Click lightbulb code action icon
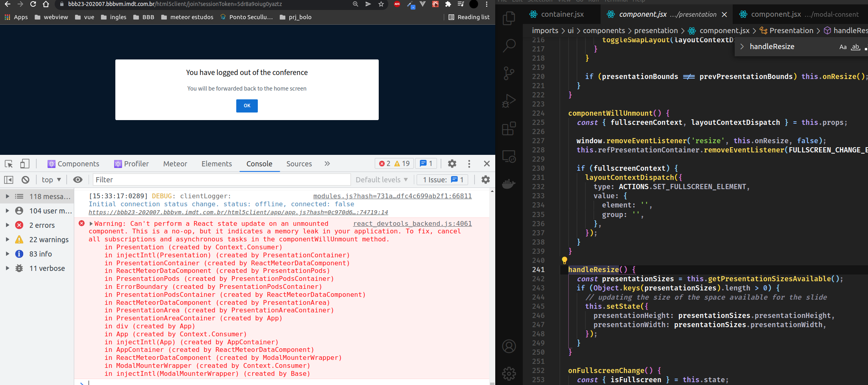This screenshot has height=385, width=868. pos(564,261)
